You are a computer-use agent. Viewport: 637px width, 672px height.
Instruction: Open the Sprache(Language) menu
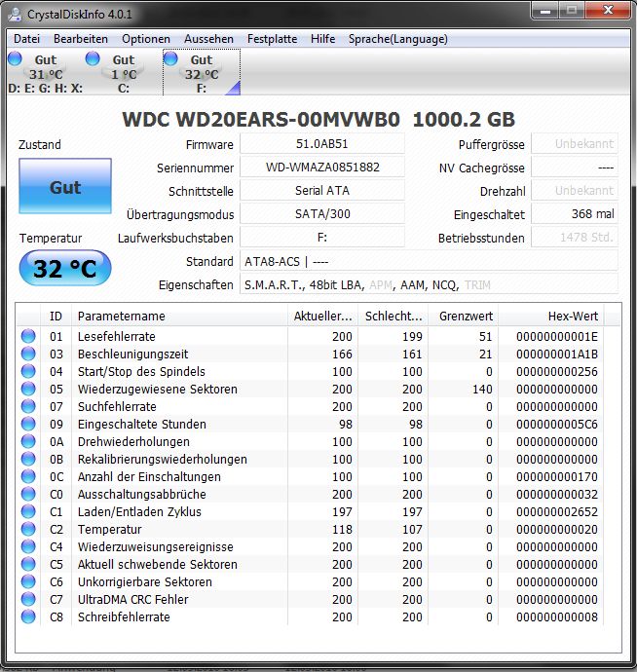397,39
